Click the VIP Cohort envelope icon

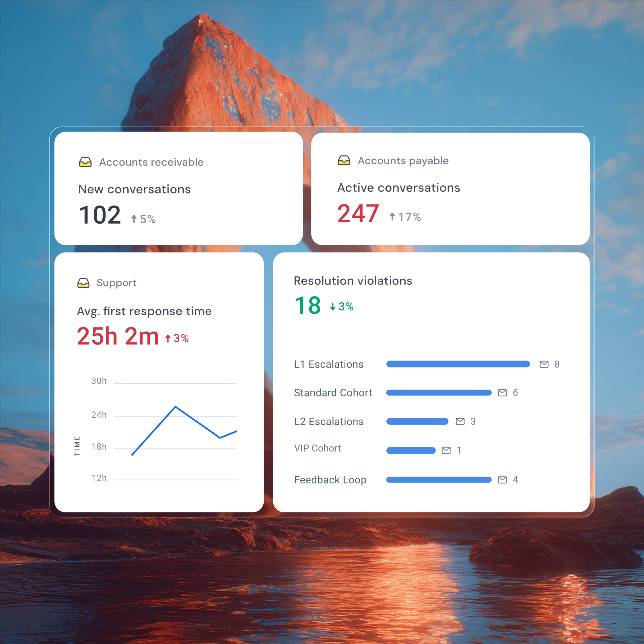click(x=446, y=450)
